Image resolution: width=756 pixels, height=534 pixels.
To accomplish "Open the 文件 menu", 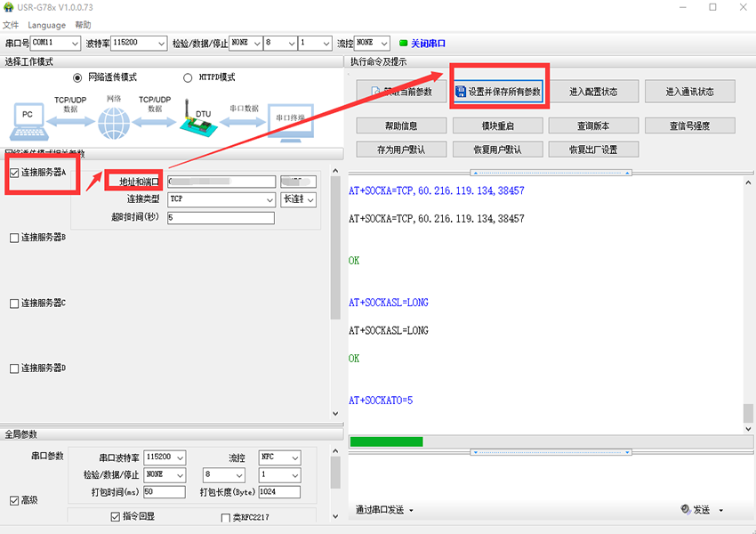I will pyautogui.click(x=11, y=25).
